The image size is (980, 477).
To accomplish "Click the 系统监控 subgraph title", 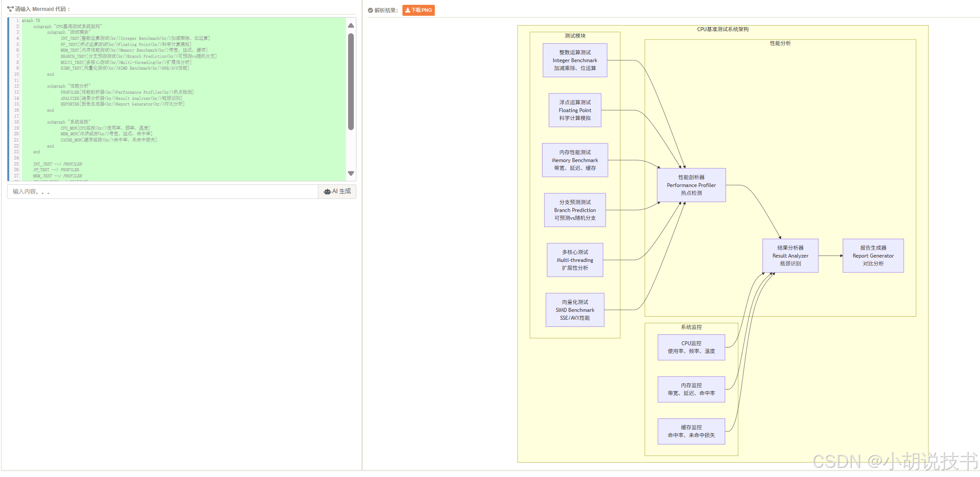I will 691,327.
